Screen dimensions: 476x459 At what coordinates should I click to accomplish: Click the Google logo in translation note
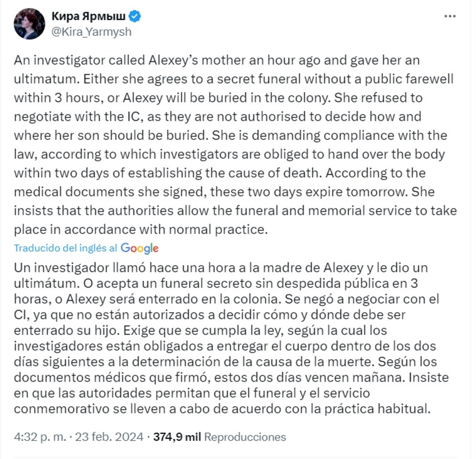pyautogui.click(x=140, y=248)
